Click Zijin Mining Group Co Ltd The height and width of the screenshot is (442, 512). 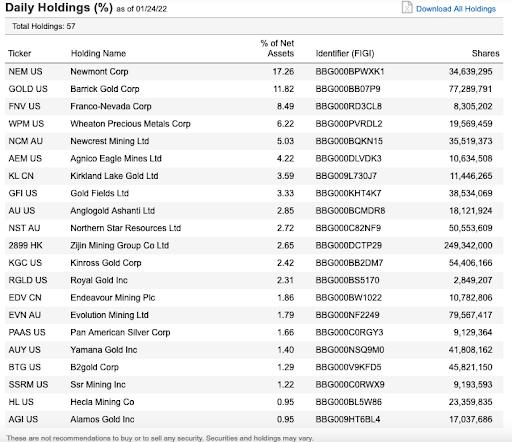click(120, 245)
